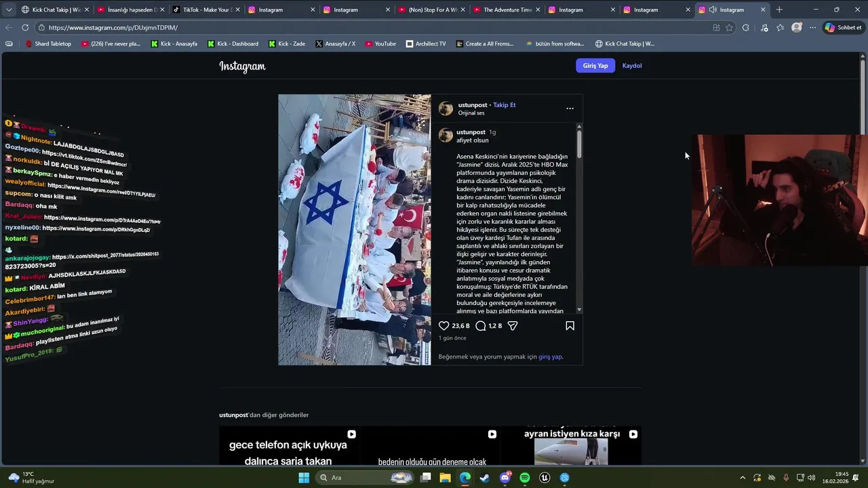This screenshot has width=868, height=488.
Task: Open the favorites list icon in toolbar
Action: click(x=780, y=28)
